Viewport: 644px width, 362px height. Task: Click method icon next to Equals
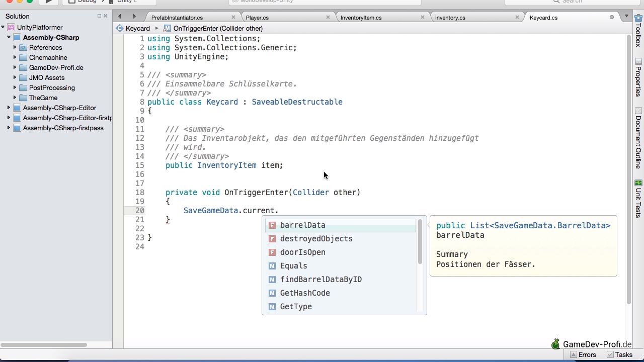[x=272, y=266]
